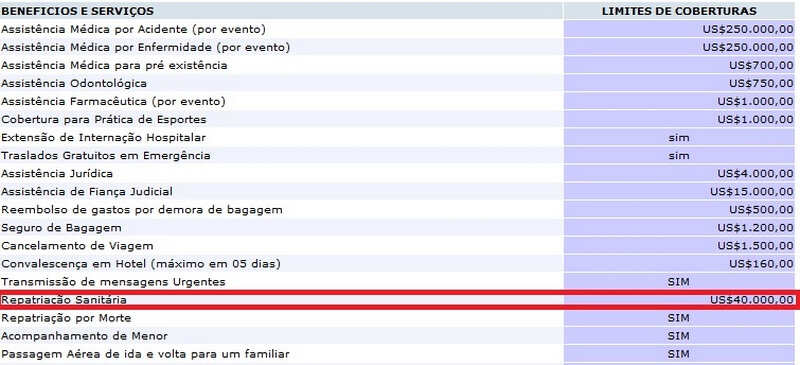
Task: Select the 'Repatriação Sanitária' row label
Action: 64,300
